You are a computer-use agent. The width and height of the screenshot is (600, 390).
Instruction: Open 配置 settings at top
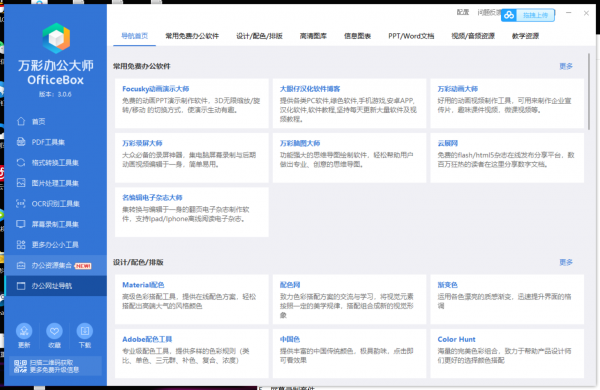(463, 12)
